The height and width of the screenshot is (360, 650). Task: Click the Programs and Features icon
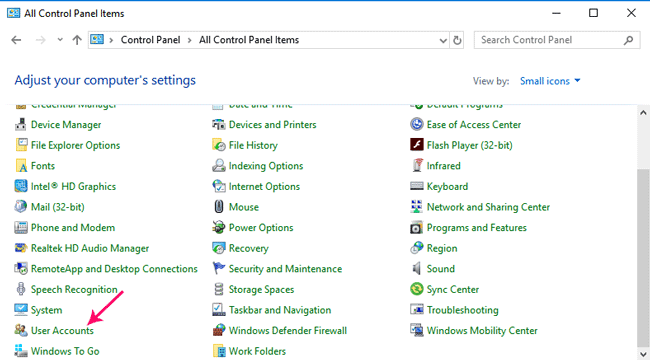417,227
